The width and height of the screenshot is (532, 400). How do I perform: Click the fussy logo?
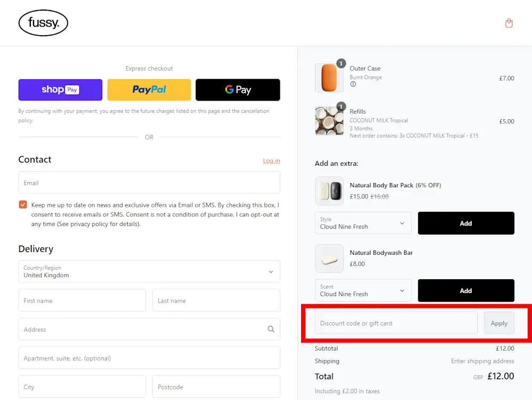coord(43,23)
